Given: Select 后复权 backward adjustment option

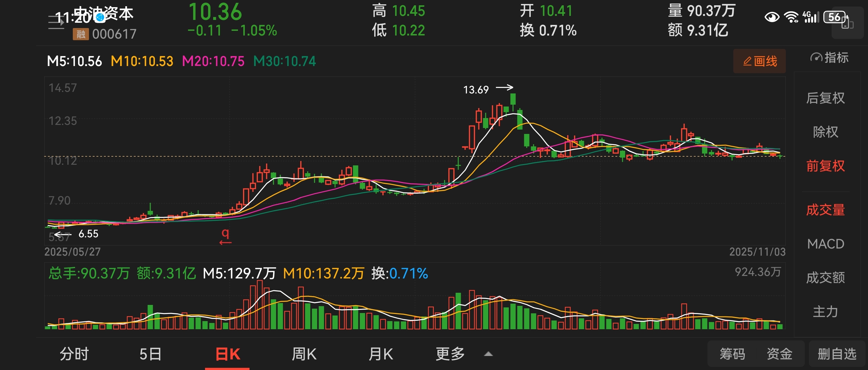Looking at the screenshot, I should point(825,98).
